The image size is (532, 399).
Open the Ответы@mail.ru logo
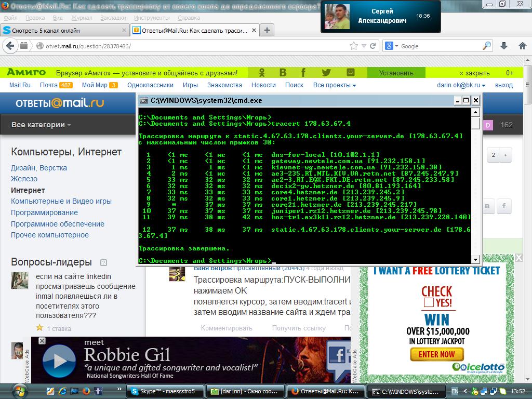click(x=60, y=102)
